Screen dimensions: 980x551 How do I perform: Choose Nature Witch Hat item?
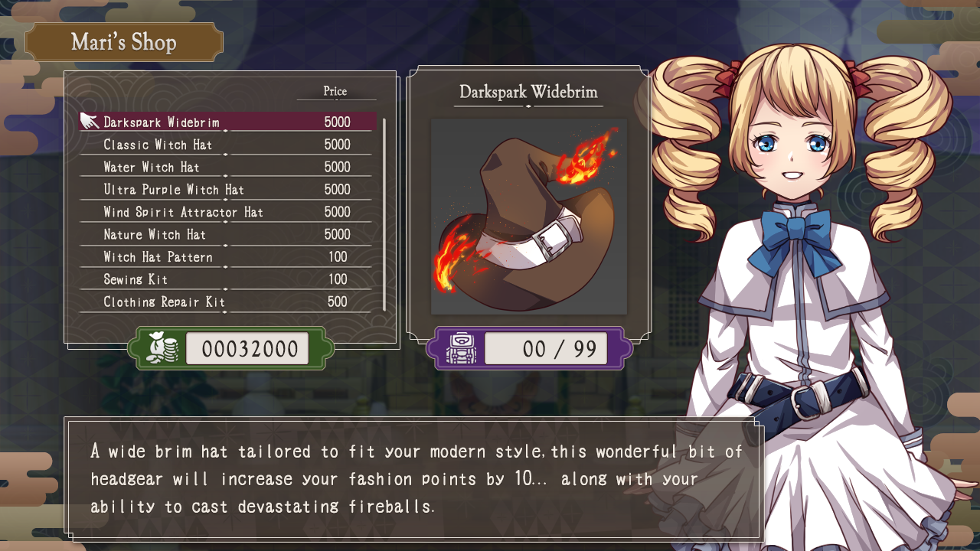pos(228,234)
